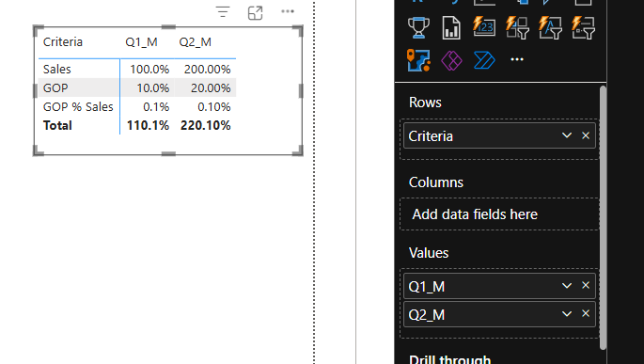Open filters on the matrix visual header

[x=223, y=12]
